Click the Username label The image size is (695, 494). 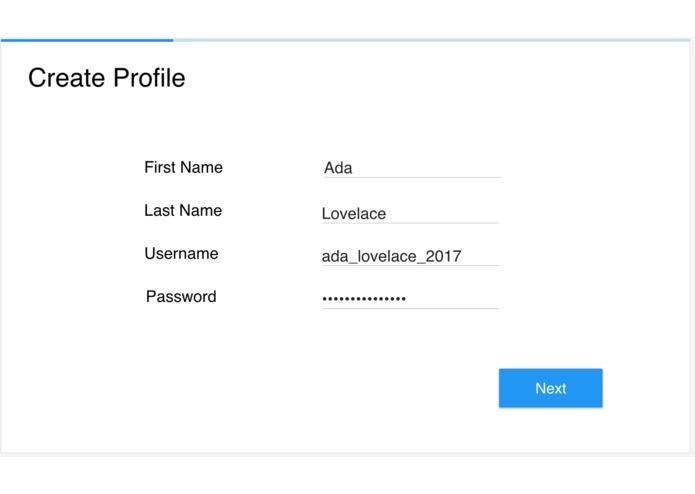(181, 253)
